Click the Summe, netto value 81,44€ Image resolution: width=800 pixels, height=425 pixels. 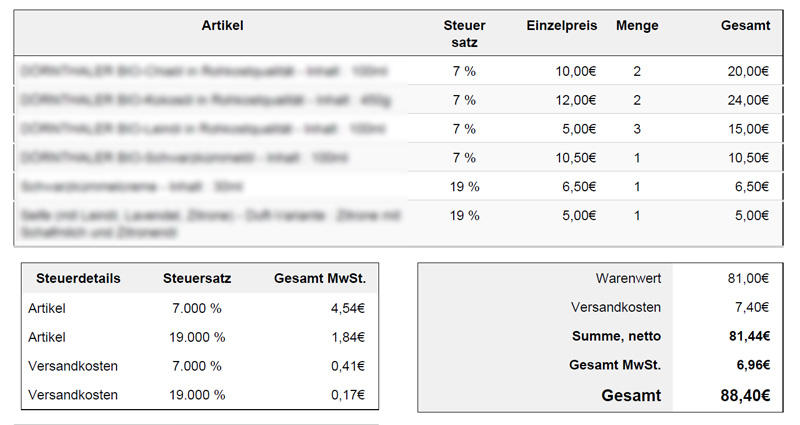(749, 336)
